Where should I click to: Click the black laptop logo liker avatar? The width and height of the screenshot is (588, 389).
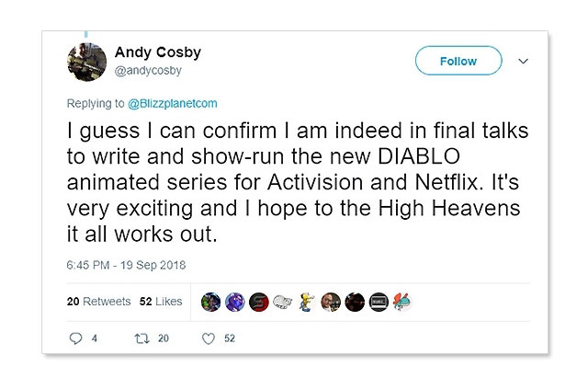click(x=379, y=302)
